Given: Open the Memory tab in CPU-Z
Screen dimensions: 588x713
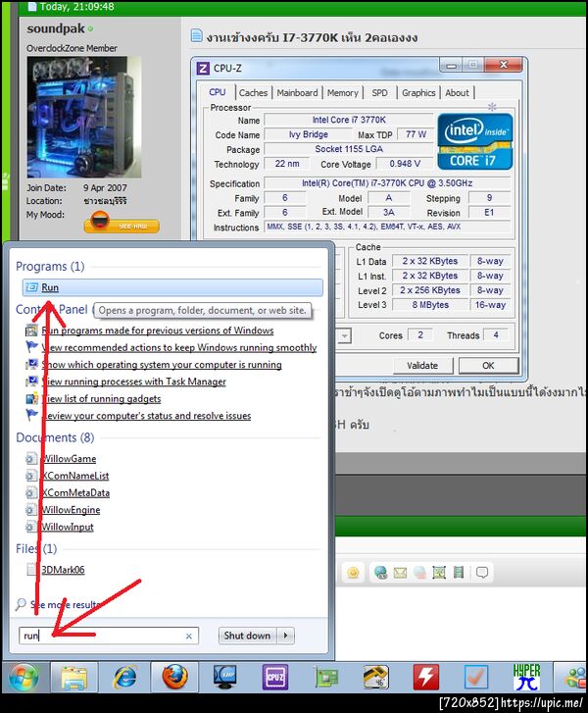Looking at the screenshot, I should tap(343, 93).
